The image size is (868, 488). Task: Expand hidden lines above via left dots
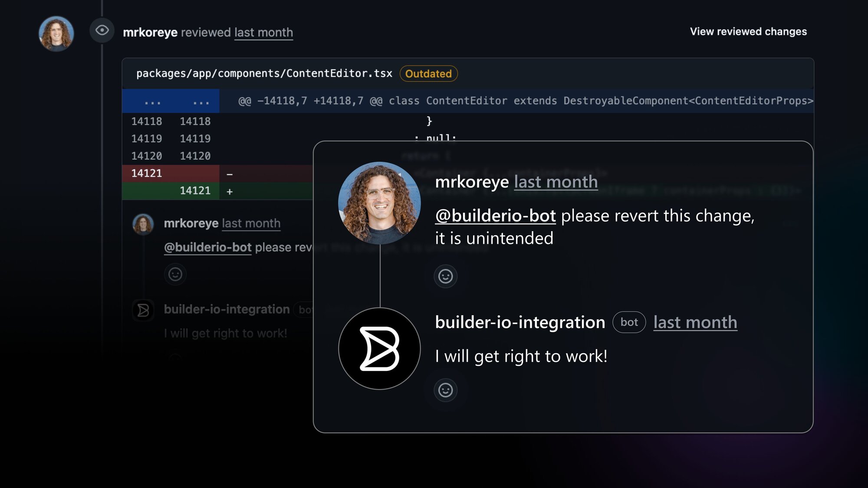[x=152, y=102]
